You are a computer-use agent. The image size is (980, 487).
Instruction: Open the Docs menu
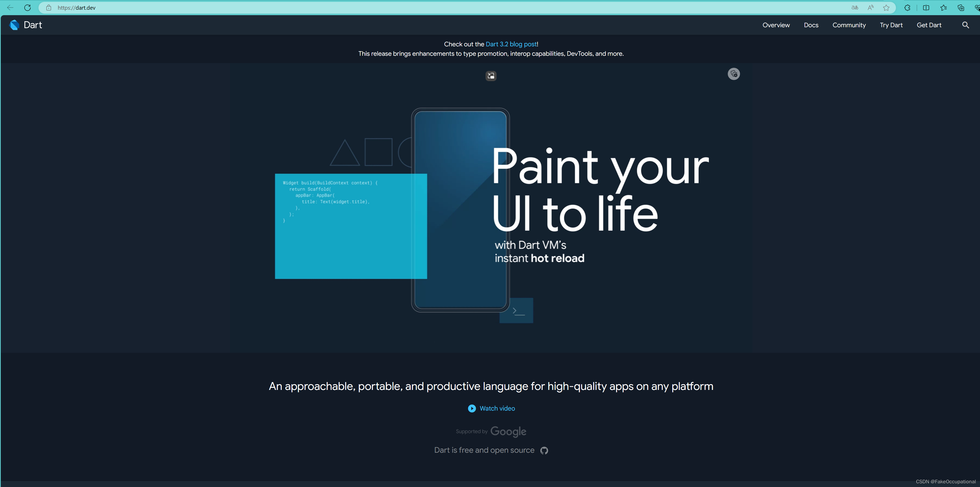(811, 25)
